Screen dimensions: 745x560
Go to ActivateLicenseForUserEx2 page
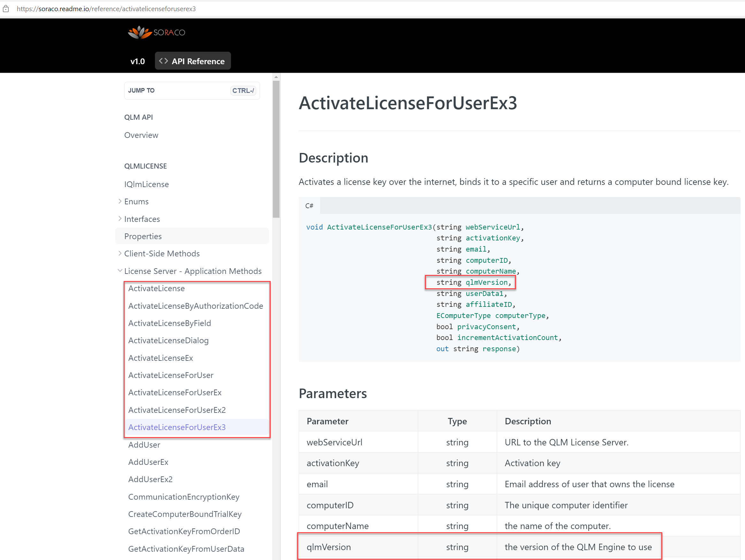[x=177, y=410]
